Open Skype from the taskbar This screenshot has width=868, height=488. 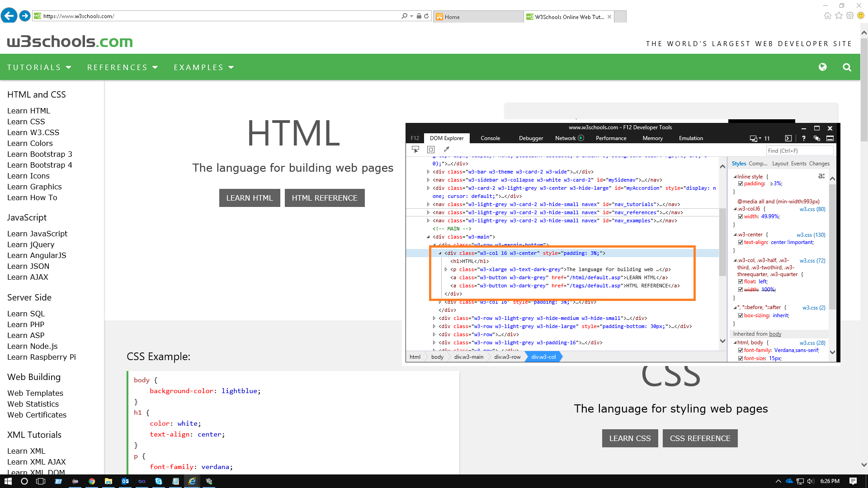[x=159, y=481]
